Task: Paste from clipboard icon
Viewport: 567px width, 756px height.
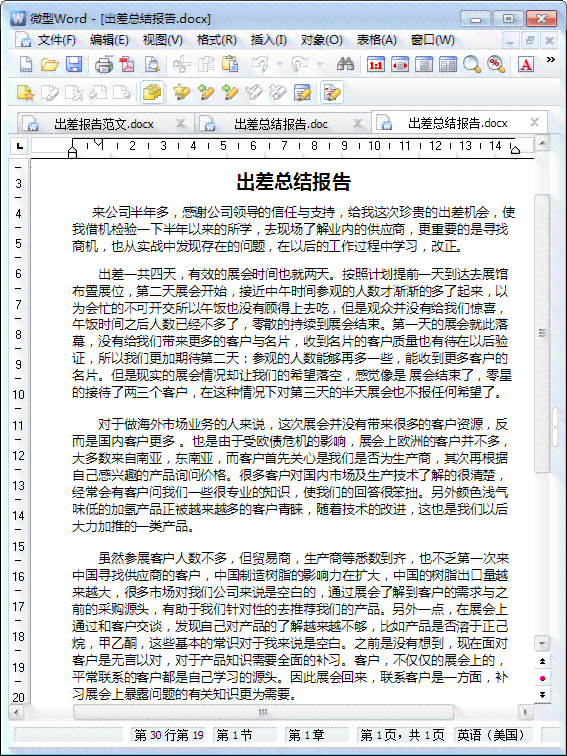Action: [x=230, y=64]
